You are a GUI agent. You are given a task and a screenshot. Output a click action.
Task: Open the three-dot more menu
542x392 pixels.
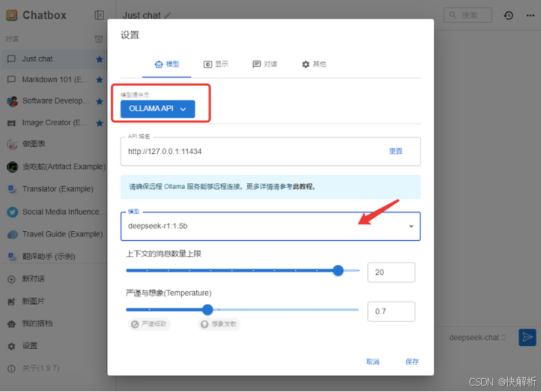click(530, 15)
